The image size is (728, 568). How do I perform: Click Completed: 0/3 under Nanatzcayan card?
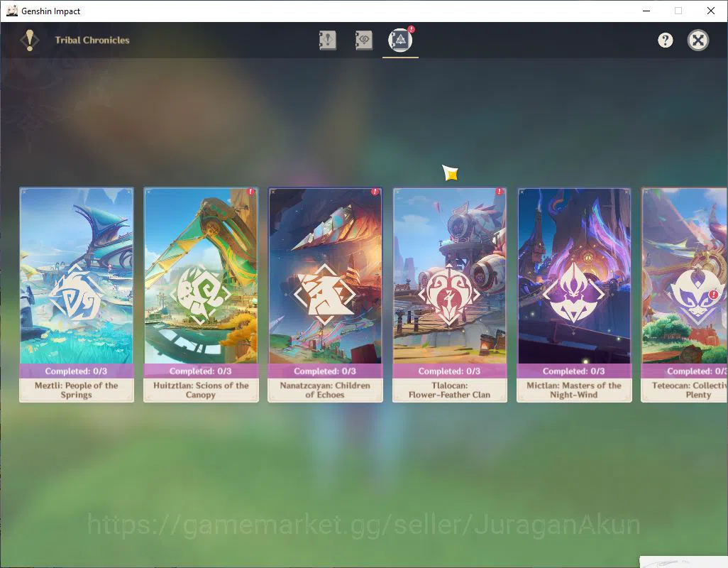325,371
